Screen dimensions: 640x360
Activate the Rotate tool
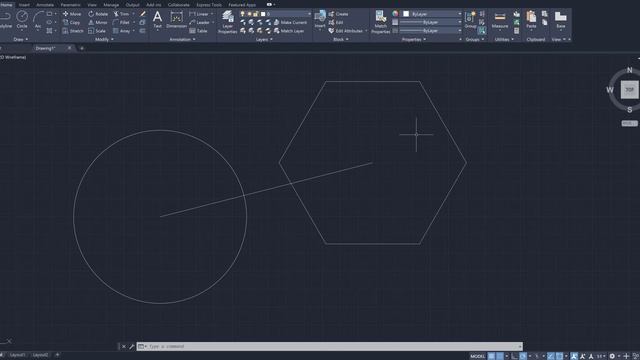pos(98,14)
